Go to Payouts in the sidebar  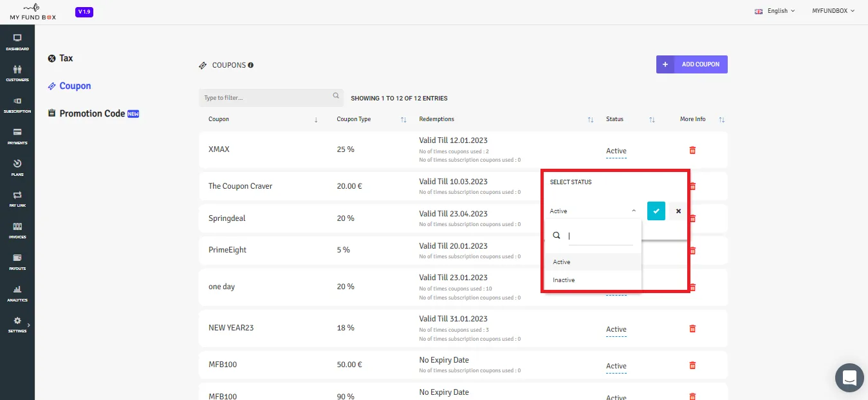click(x=17, y=262)
